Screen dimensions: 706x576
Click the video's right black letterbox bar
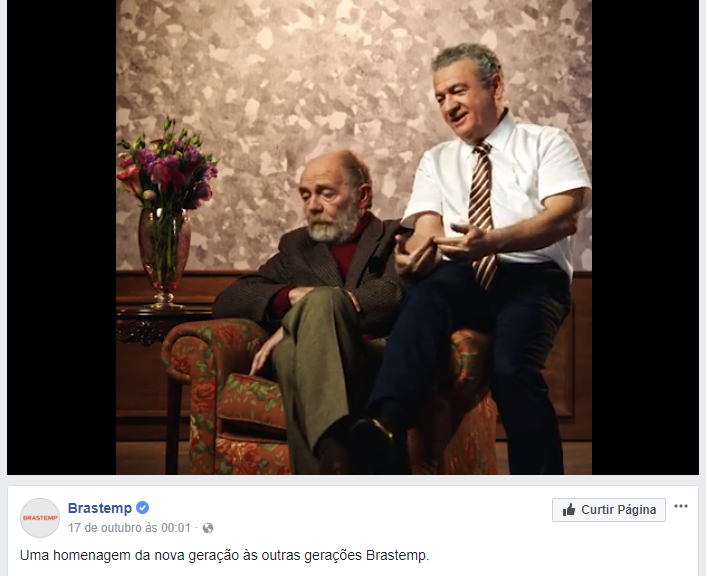(645, 237)
